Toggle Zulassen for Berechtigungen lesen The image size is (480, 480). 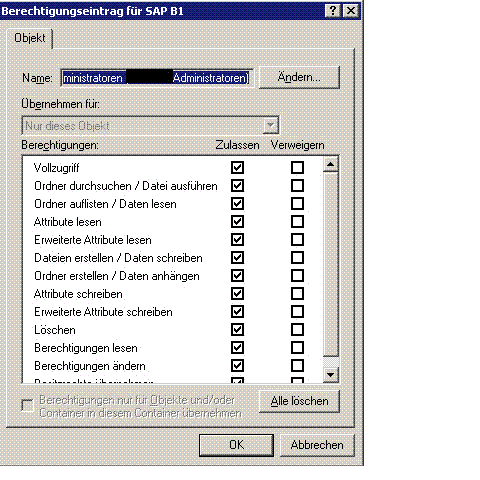(x=237, y=348)
